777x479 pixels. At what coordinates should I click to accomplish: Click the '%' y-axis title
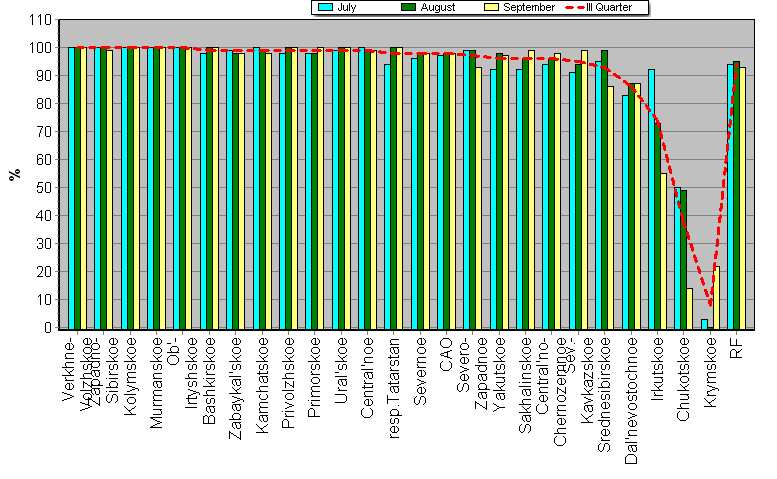point(15,174)
